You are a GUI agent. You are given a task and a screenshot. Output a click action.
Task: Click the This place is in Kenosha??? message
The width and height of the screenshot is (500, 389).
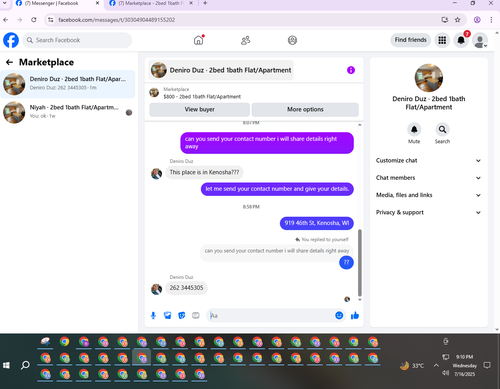[x=204, y=172]
